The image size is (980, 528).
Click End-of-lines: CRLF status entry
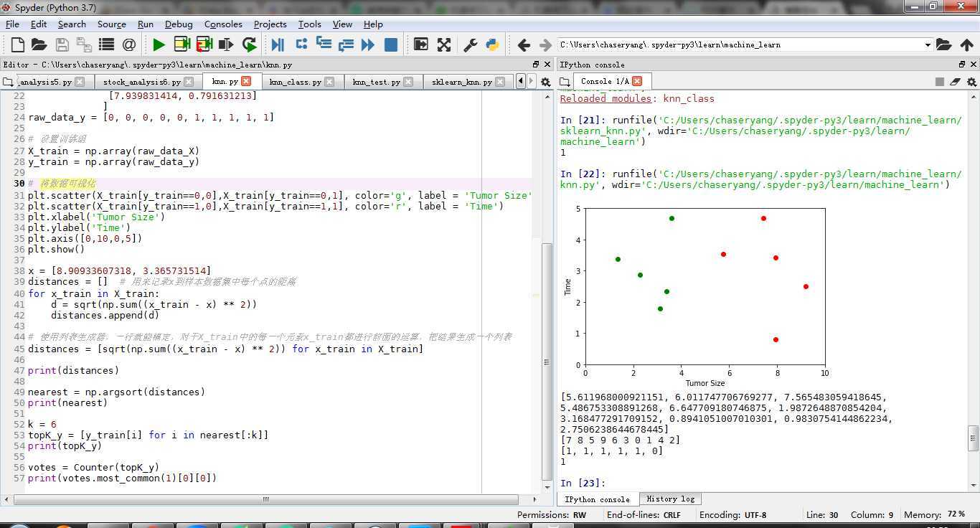click(644, 514)
